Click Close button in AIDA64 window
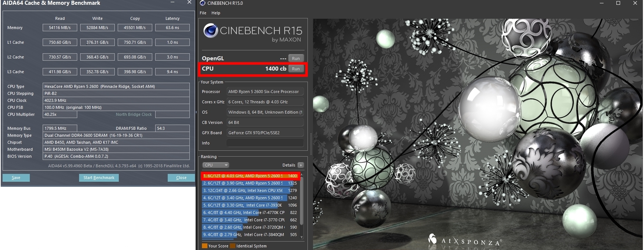Screen dimensions: 644x250 (x=181, y=178)
